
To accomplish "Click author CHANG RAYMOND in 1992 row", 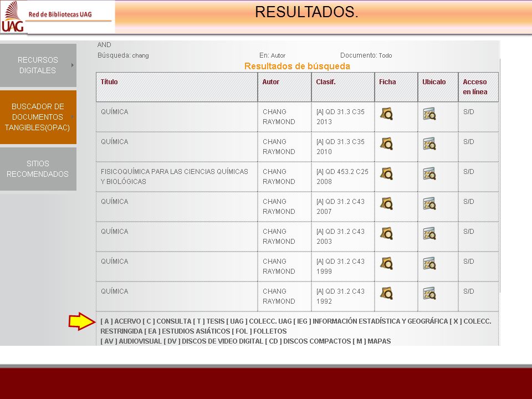I will 279,296.
